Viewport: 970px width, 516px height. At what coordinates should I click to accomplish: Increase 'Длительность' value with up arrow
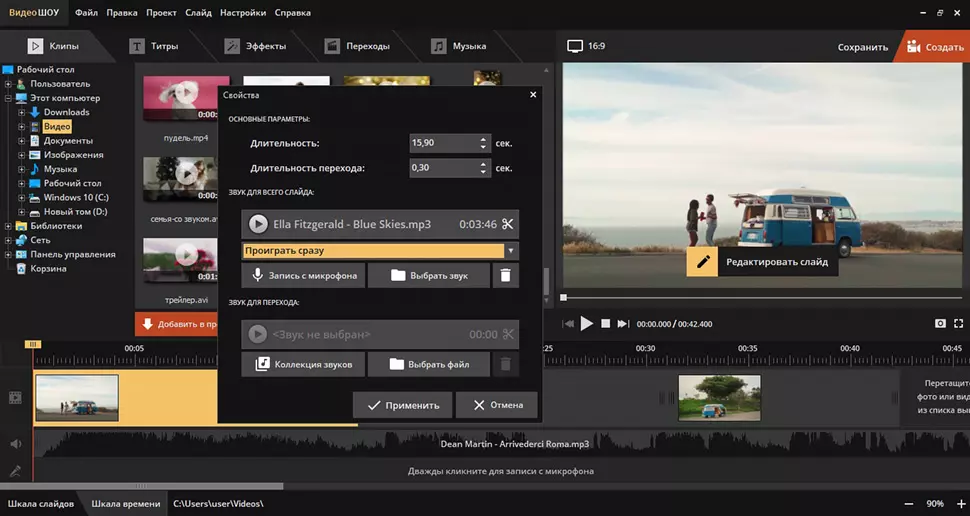(x=481, y=139)
